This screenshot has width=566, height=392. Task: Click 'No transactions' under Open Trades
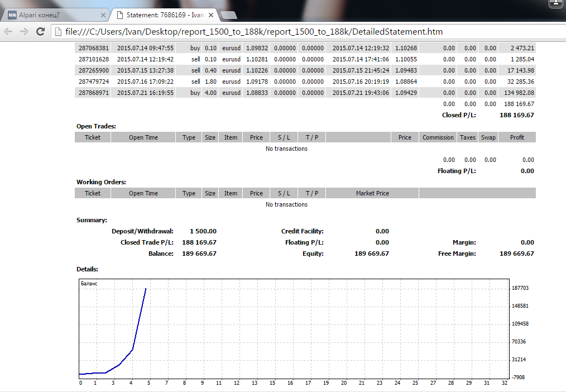pyautogui.click(x=286, y=149)
